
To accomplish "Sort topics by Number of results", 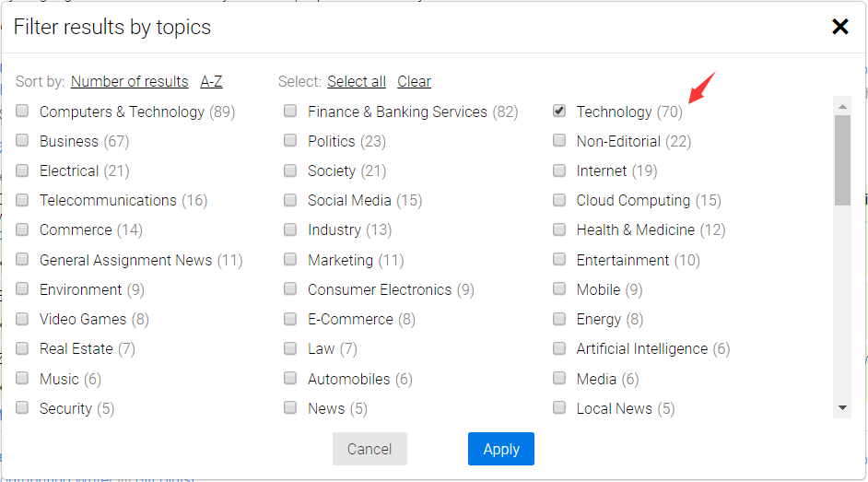I will [129, 81].
